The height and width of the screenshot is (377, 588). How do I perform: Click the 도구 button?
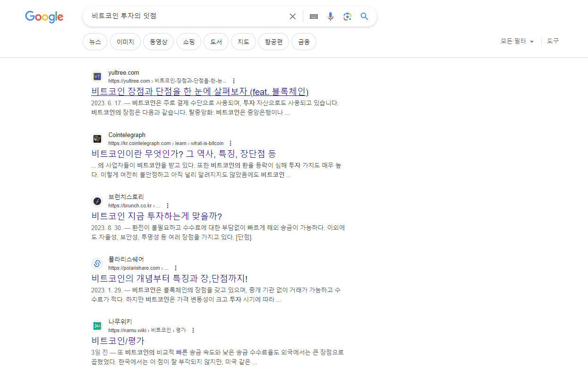click(x=553, y=42)
